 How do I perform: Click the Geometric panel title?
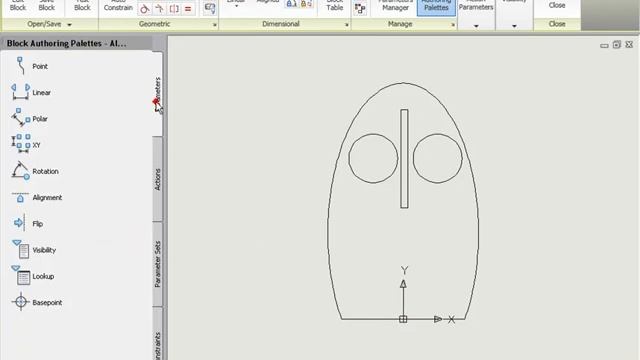(x=154, y=24)
